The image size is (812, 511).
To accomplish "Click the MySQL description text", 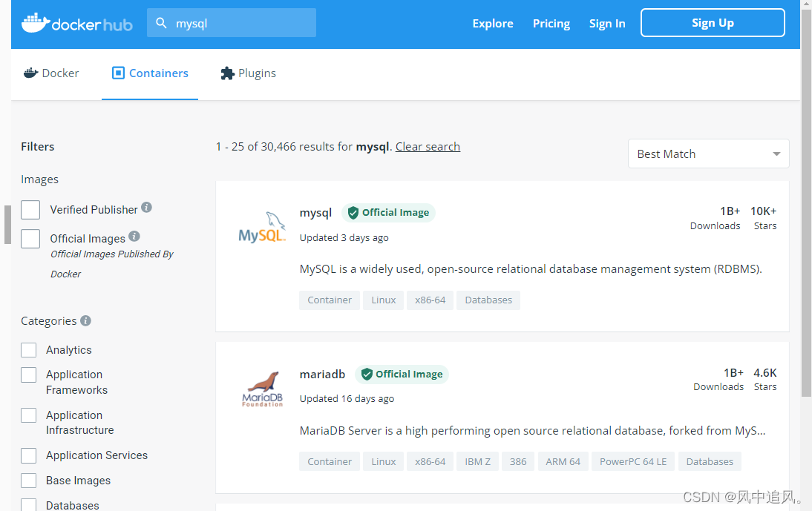I will coord(531,269).
